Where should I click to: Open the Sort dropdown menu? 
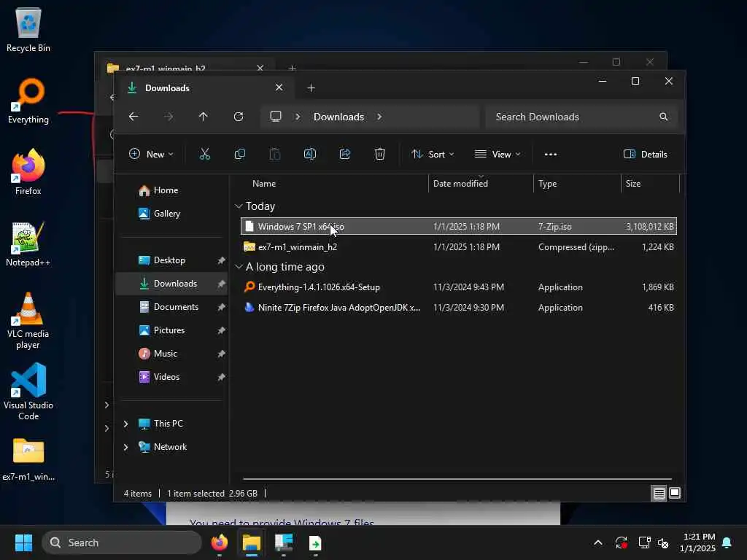tap(433, 155)
